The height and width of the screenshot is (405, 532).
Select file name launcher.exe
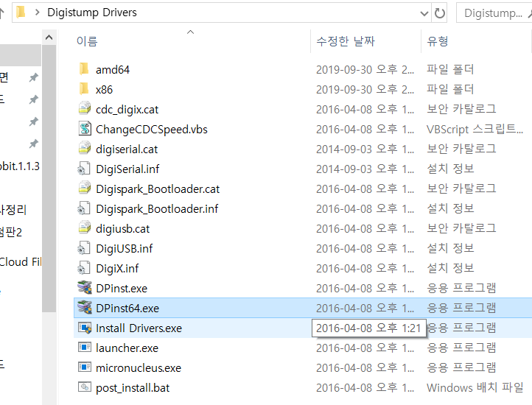[x=127, y=348]
